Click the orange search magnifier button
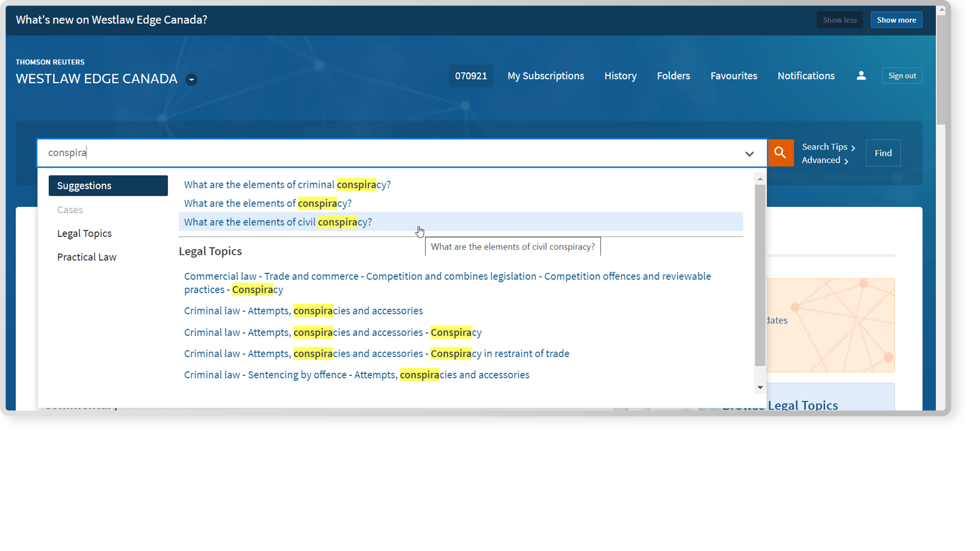Screen dimensions: 980x551 (x=780, y=153)
